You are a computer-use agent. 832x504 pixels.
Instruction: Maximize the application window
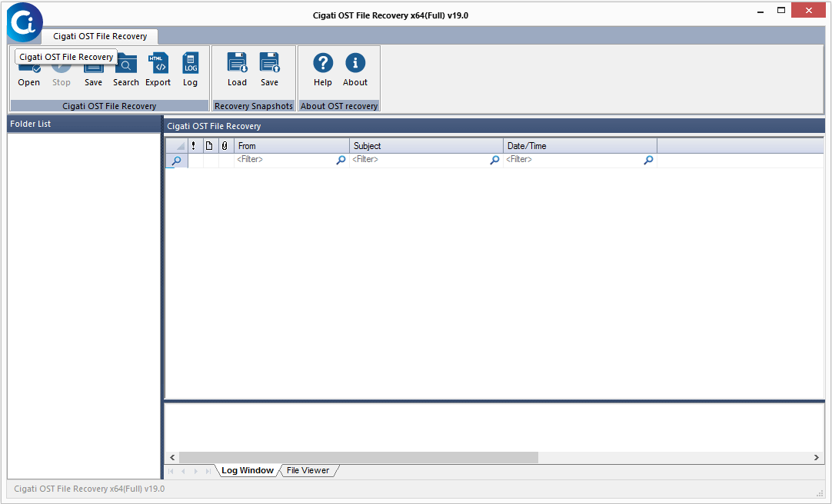(781, 11)
